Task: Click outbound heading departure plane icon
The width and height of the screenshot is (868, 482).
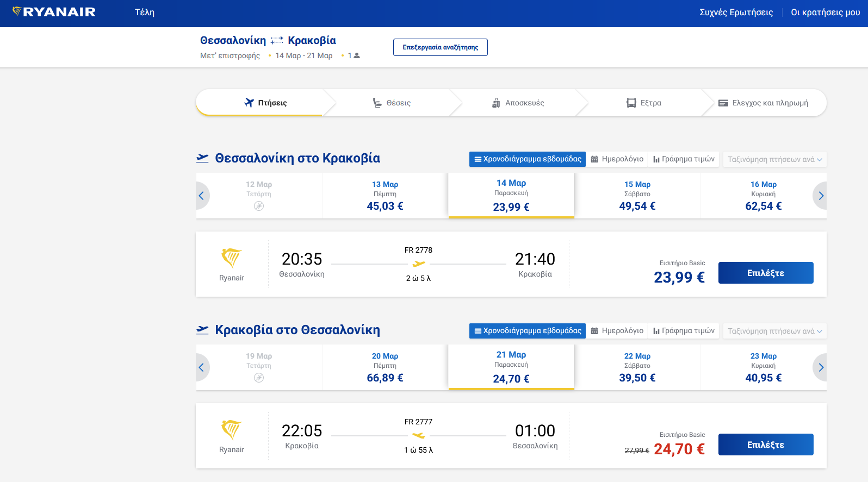Action: pyautogui.click(x=202, y=158)
